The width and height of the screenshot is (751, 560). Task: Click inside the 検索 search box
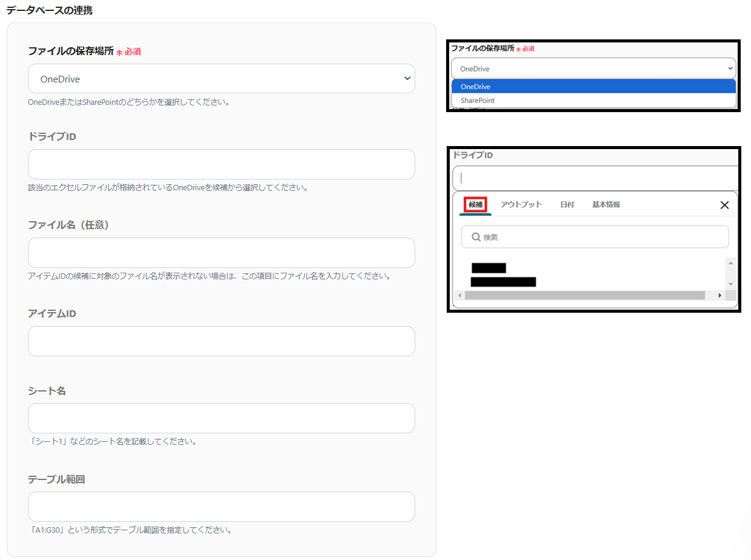click(594, 236)
